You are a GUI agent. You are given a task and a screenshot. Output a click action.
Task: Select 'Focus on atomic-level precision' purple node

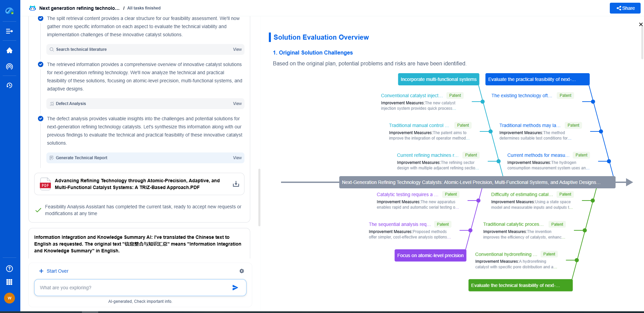430,255
